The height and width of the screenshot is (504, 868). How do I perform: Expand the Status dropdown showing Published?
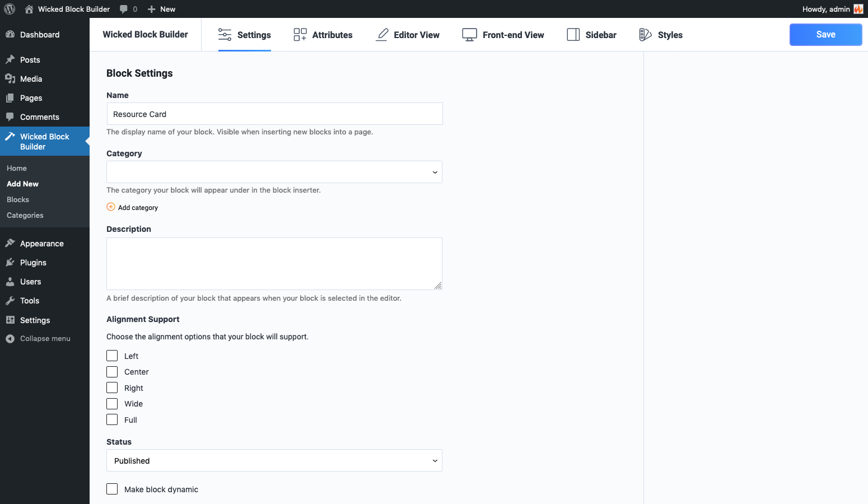pyautogui.click(x=274, y=461)
